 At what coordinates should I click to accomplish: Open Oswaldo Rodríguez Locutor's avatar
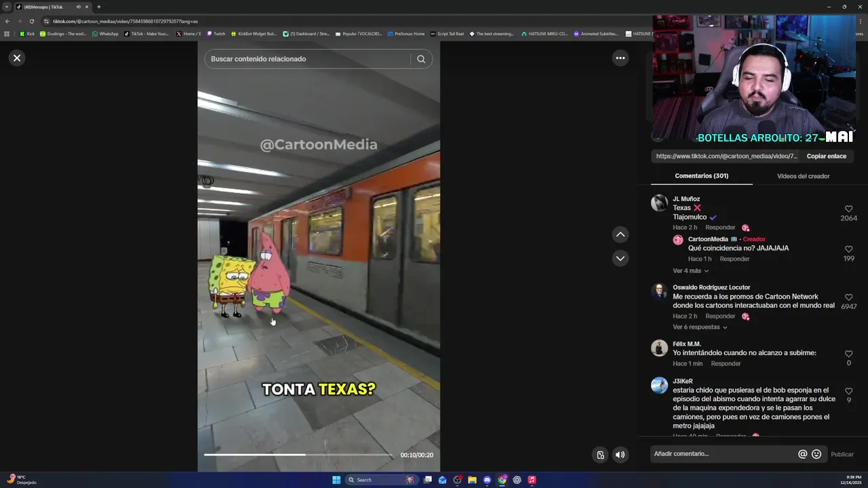(659, 291)
